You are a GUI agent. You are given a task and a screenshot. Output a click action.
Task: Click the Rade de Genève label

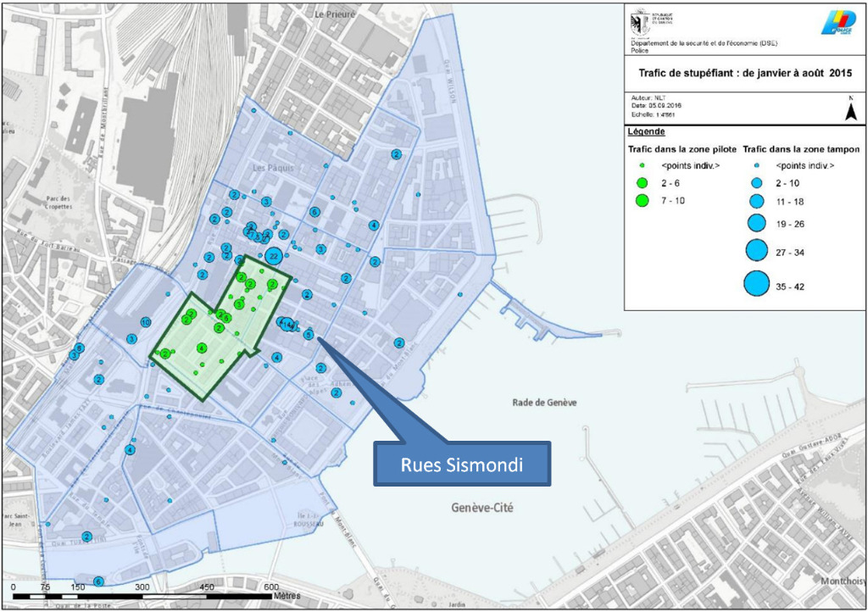tap(545, 403)
